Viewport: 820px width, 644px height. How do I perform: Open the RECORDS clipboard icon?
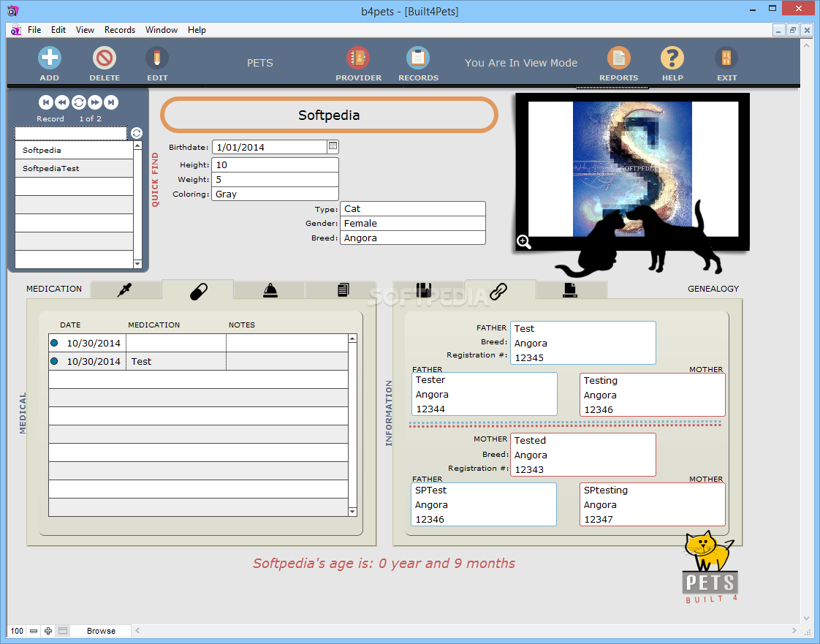click(418, 58)
